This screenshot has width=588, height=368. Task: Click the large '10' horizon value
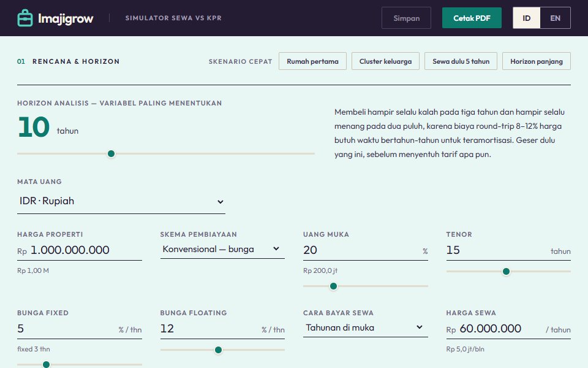(33, 127)
